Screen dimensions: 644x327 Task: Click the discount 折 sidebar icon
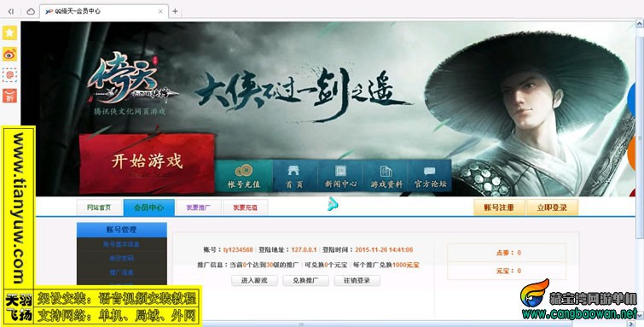[10, 96]
